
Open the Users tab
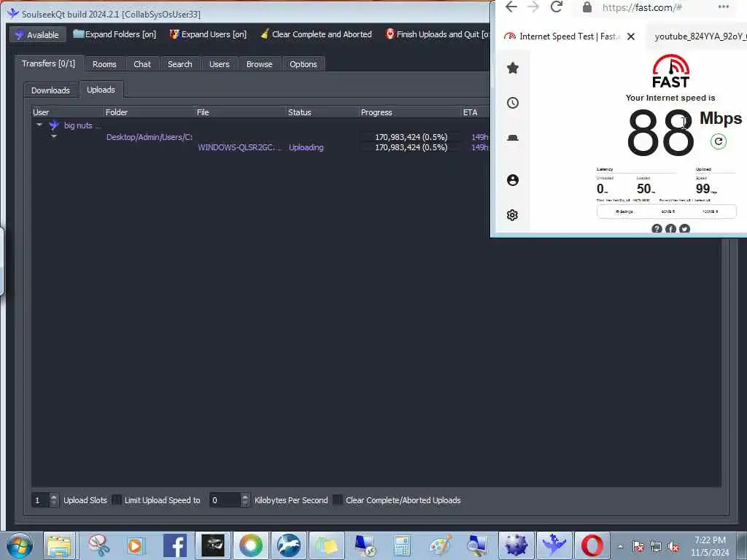[x=219, y=64]
